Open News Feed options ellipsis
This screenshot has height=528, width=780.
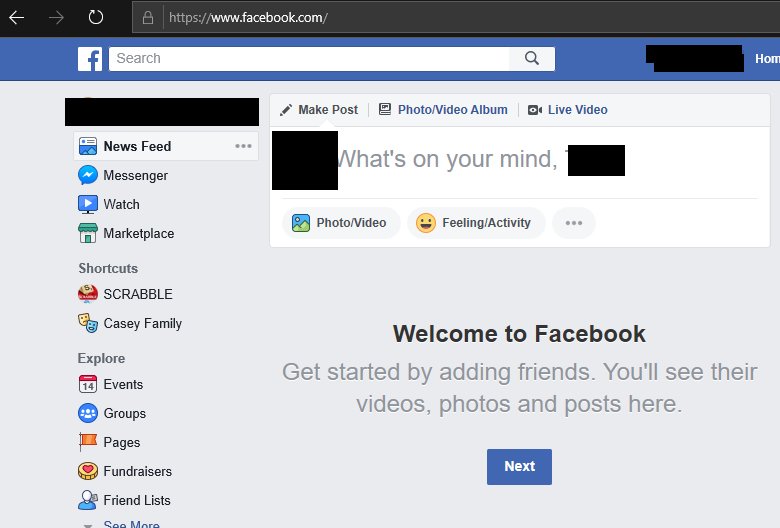(x=243, y=146)
